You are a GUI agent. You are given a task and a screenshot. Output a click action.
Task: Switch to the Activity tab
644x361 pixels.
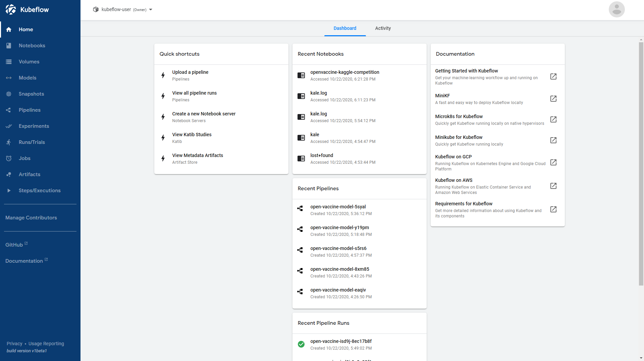[x=383, y=28]
